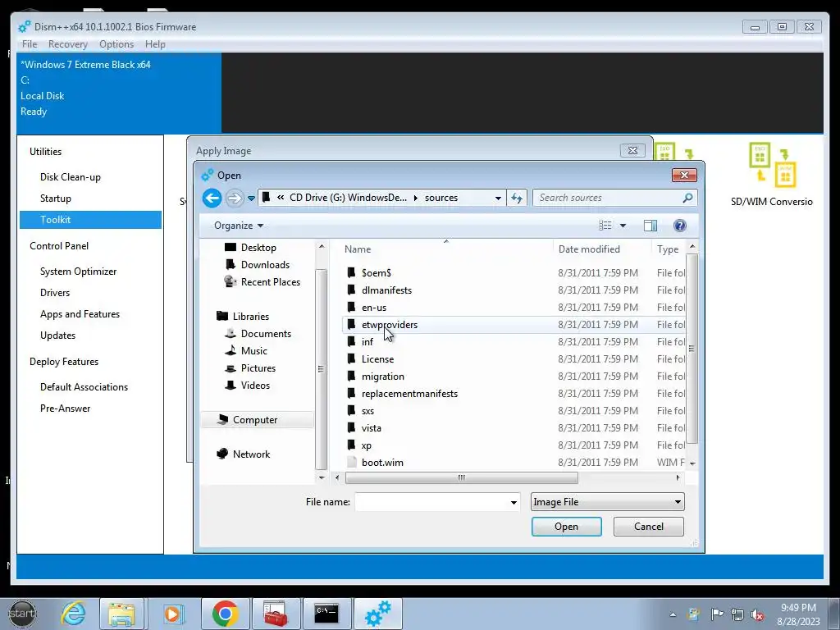Viewport: 840px width, 630px height.
Task: Select Disk Clean-up in Dism++ sidebar
Action: [x=71, y=177]
